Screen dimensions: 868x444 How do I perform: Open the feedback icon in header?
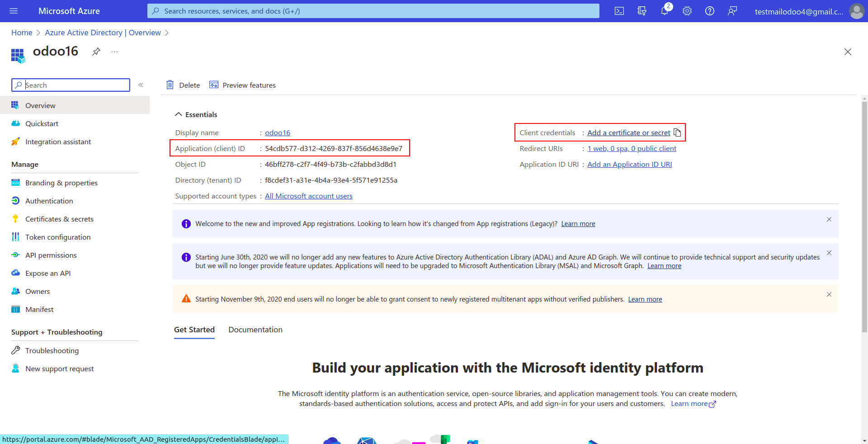click(732, 11)
